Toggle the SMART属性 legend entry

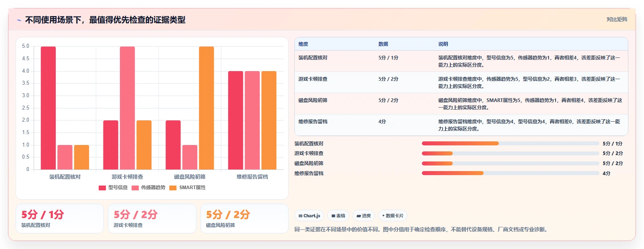pos(187,188)
